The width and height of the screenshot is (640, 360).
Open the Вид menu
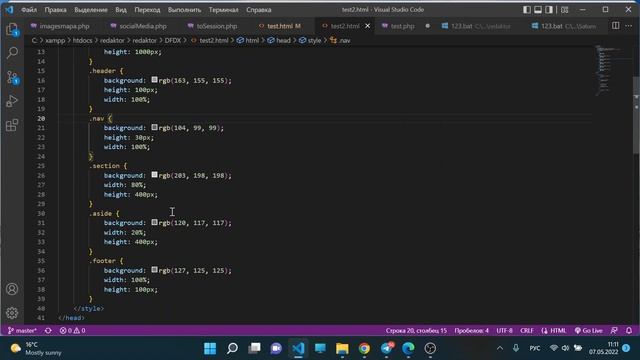click(121, 9)
